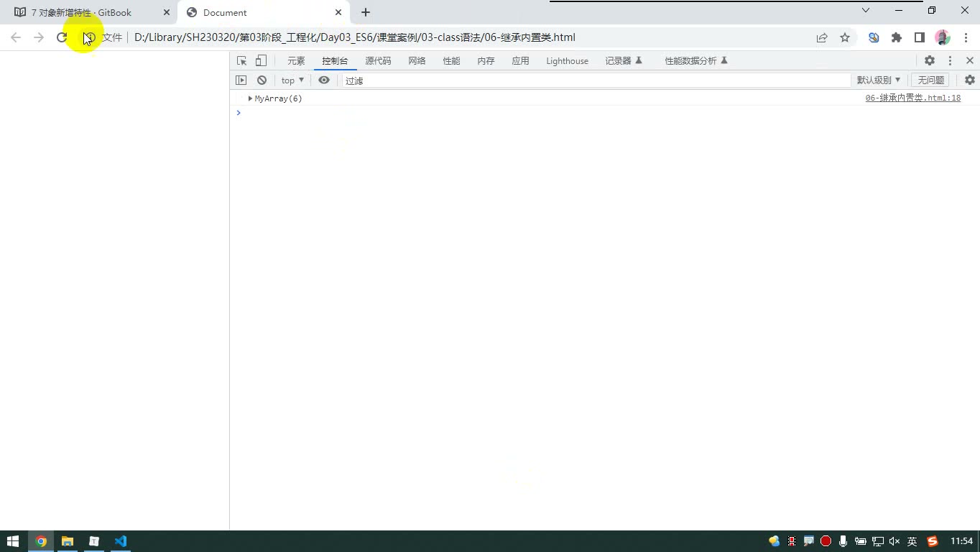
Task: Activate the inspect element picker icon
Action: [242, 61]
